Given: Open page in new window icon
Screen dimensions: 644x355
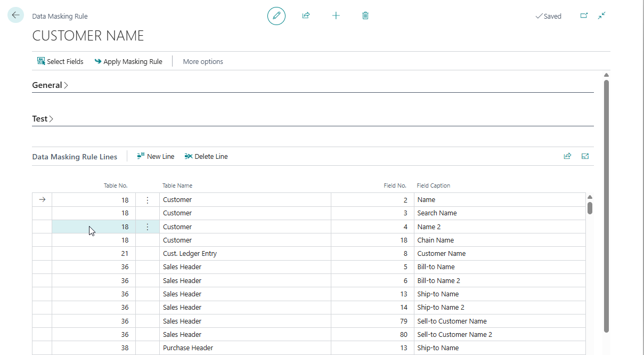Looking at the screenshot, I should click(x=584, y=16).
